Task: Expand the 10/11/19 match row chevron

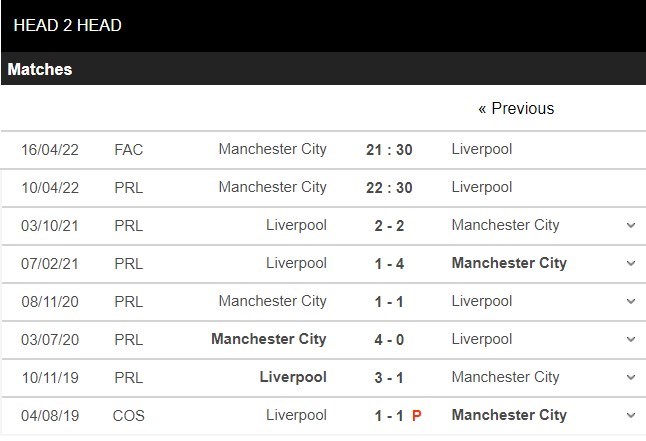Action: (x=631, y=378)
